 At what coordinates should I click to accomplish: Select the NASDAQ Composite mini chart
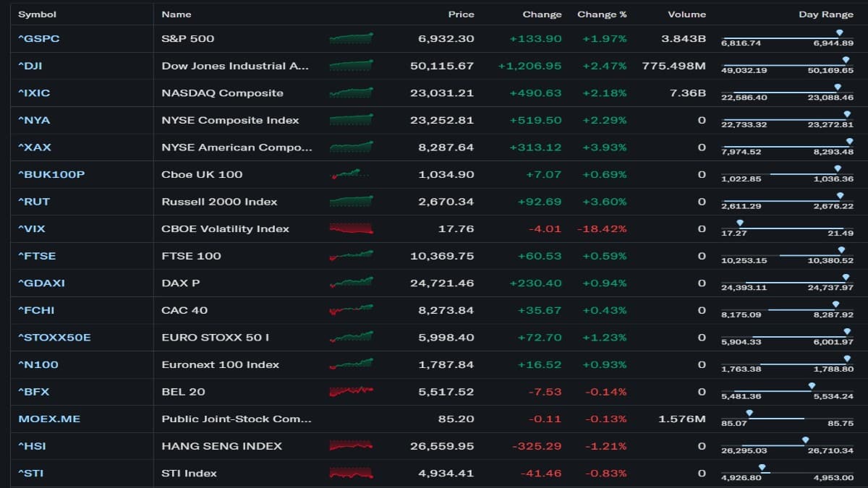(x=349, y=93)
